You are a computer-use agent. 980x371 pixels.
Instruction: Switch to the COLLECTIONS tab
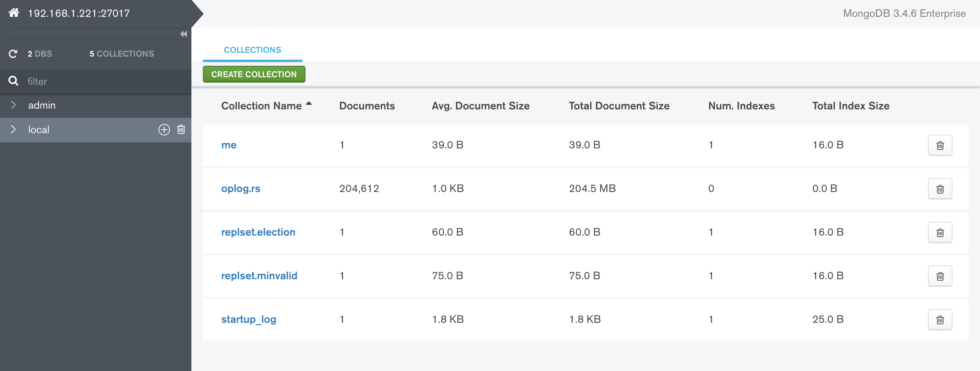252,50
